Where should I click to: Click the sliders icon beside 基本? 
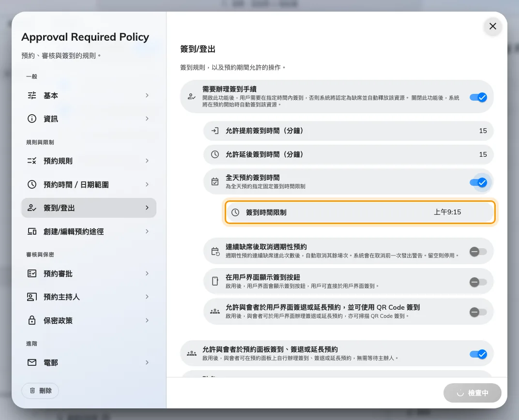(32, 95)
